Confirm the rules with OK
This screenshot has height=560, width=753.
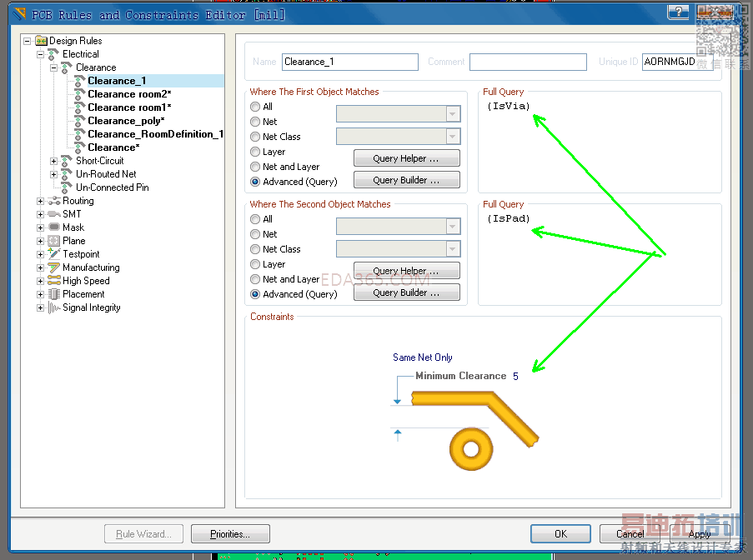(x=560, y=534)
